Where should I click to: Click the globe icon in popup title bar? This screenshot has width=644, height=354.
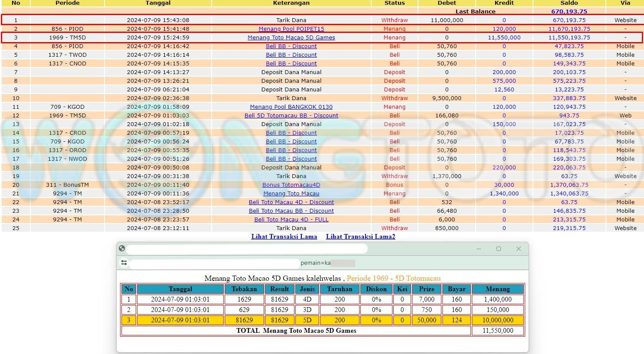click(x=122, y=248)
